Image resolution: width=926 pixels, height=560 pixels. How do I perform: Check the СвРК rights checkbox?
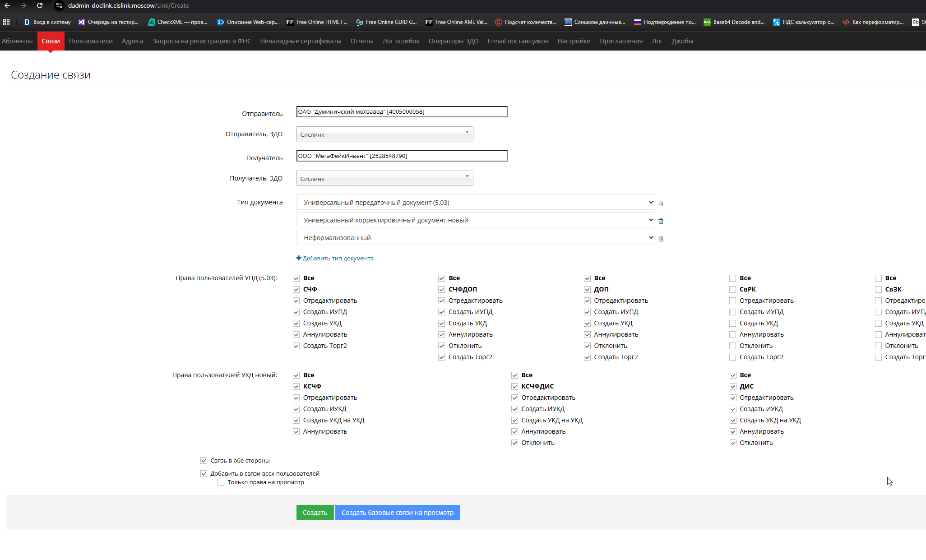tap(733, 290)
